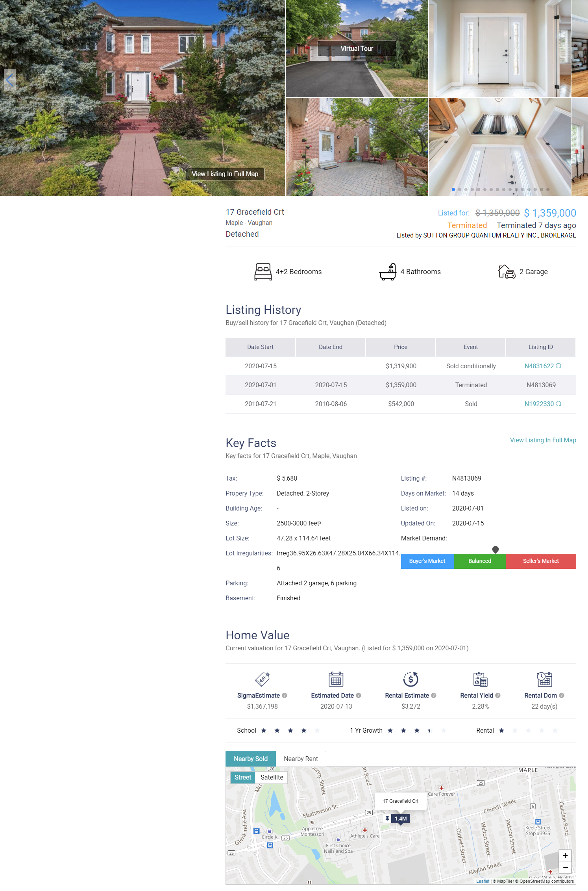588x891 pixels.
Task: Click the 17 Gracefield Crt map popup
Action: point(401,801)
